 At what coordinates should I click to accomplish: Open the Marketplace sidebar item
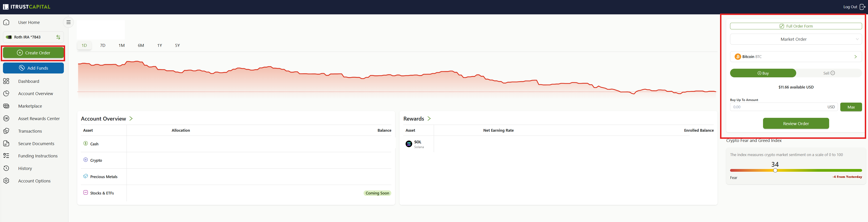[30, 106]
